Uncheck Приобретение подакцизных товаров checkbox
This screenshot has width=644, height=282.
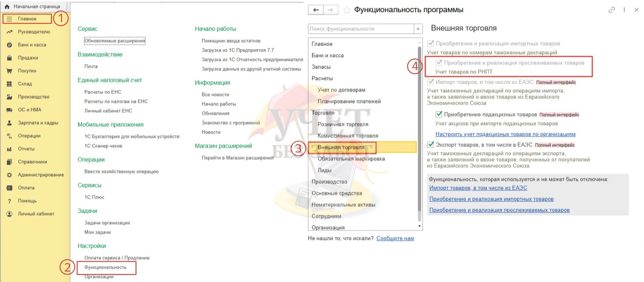tap(439, 114)
